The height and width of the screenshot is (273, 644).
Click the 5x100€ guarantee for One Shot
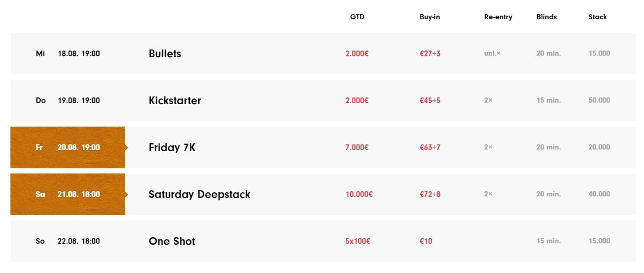coord(358,241)
